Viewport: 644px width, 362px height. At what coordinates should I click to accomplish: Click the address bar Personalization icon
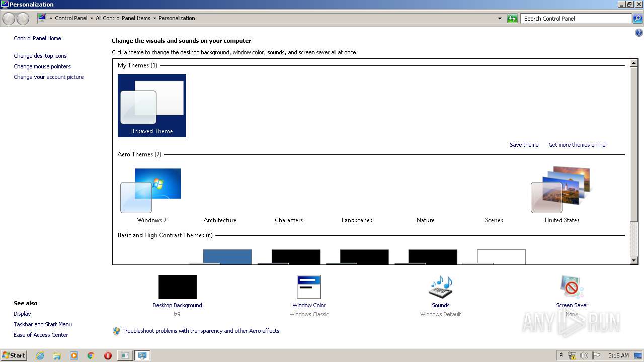click(42, 18)
